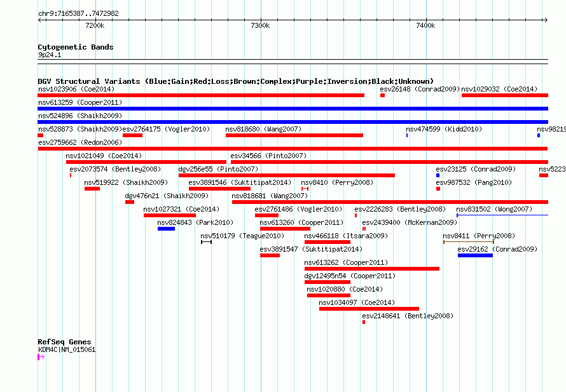This screenshot has height=392, width=566.
Task: Click the nsv8411 (Perry2008) brown complex marker
Action: pyautogui.click(x=469, y=242)
